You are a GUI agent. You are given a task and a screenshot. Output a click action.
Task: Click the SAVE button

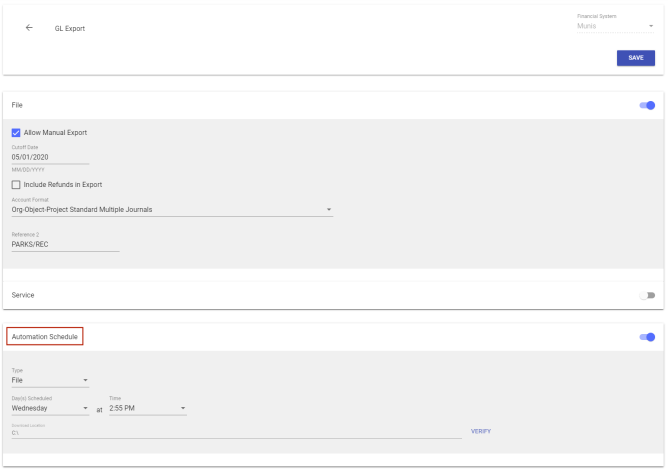pyautogui.click(x=635, y=58)
